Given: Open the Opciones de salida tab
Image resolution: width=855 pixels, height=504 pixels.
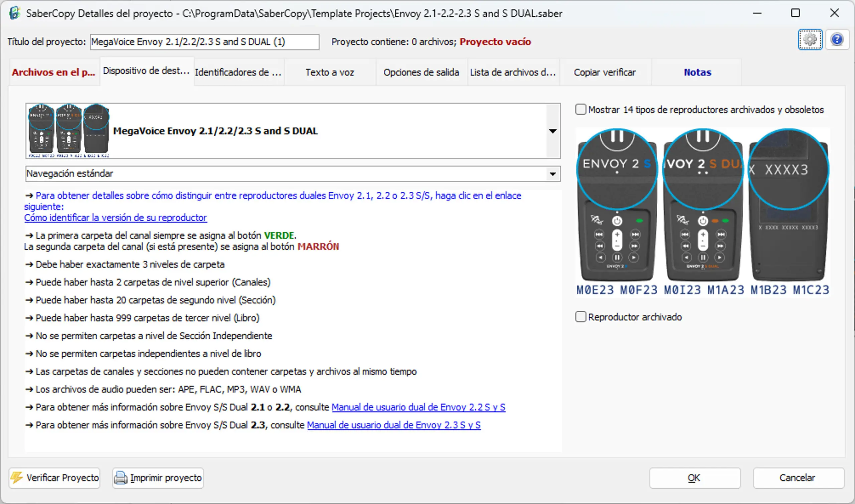Looking at the screenshot, I should 421,72.
